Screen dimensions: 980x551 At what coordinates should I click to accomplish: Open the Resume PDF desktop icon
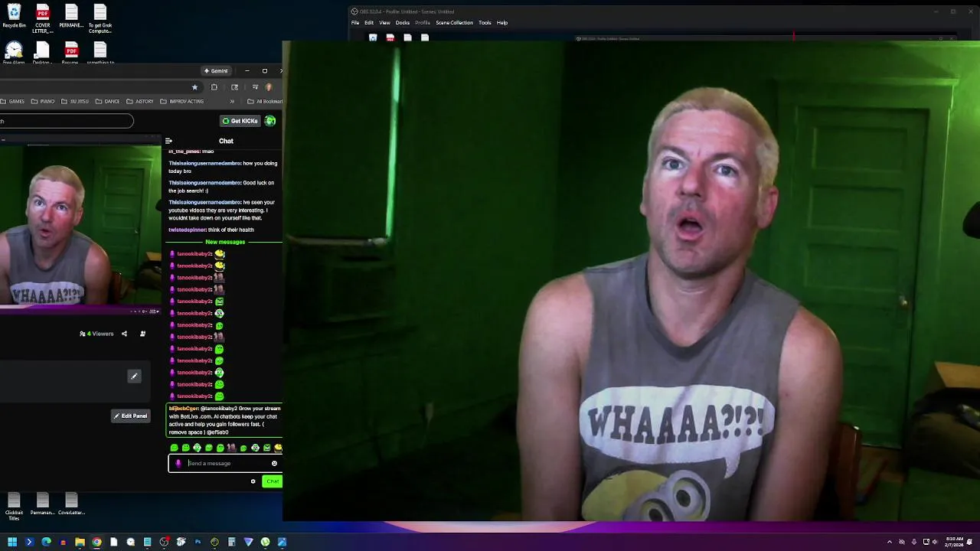(70, 54)
